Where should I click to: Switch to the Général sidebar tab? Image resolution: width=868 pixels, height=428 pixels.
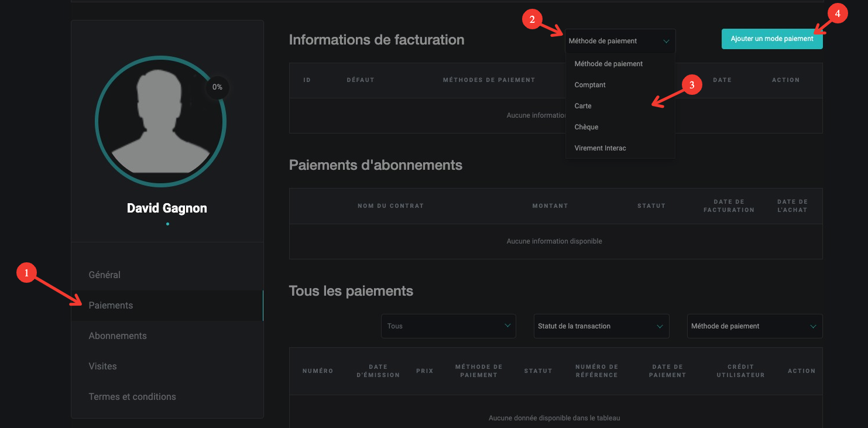click(105, 275)
